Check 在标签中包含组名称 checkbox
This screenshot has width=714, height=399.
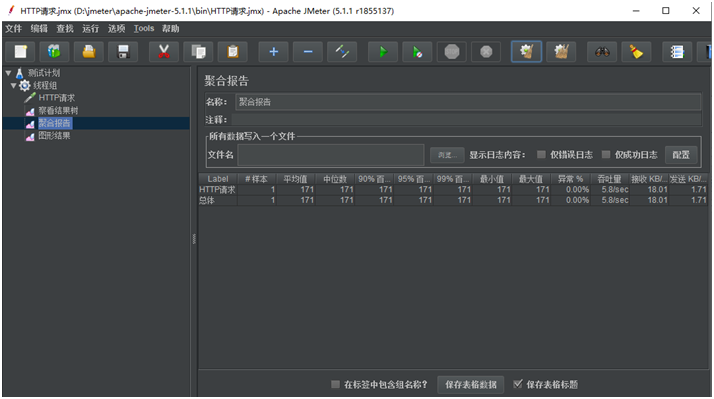pos(335,384)
